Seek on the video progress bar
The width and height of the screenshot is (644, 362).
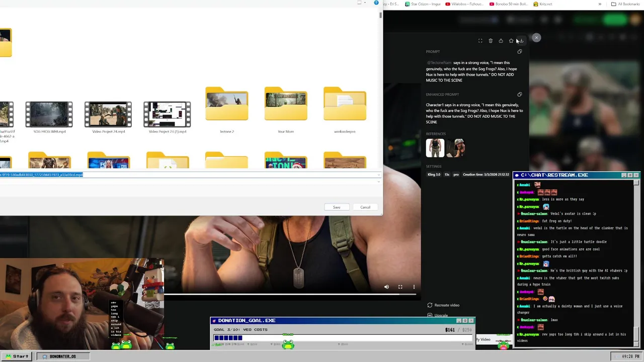(292, 294)
